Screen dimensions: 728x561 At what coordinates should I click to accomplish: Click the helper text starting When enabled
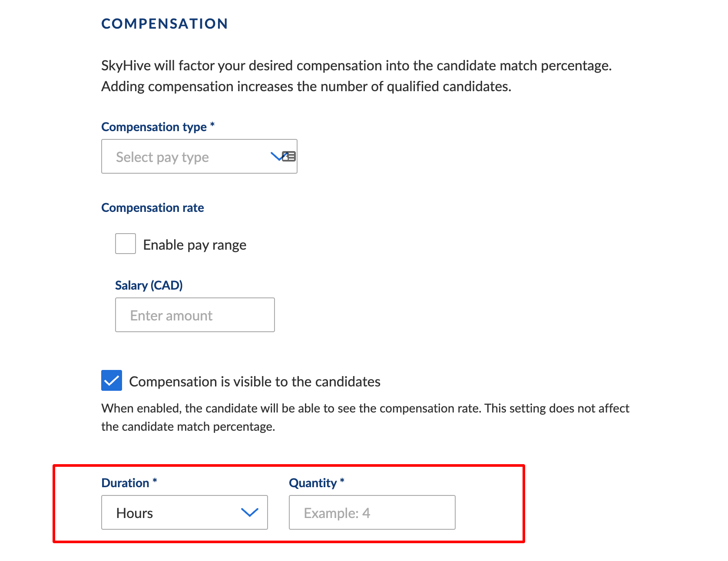365,417
